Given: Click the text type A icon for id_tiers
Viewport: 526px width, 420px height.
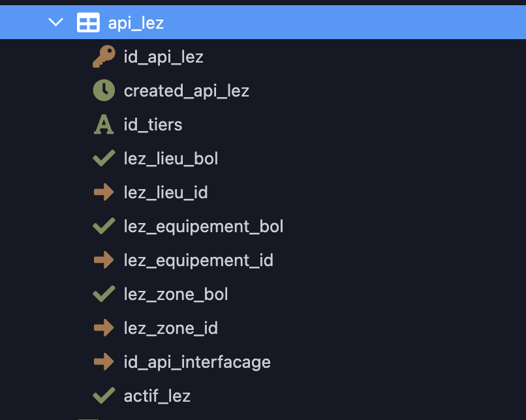Looking at the screenshot, I should [104, 125].
